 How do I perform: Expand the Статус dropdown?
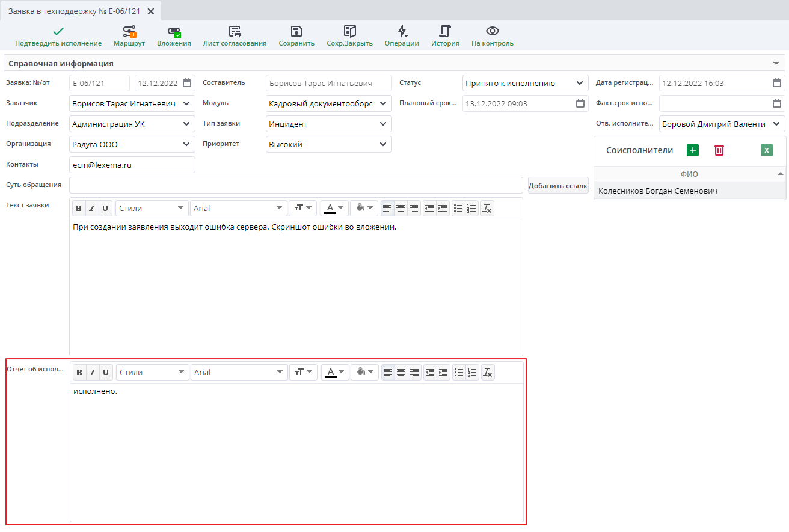tap(580, 84)
